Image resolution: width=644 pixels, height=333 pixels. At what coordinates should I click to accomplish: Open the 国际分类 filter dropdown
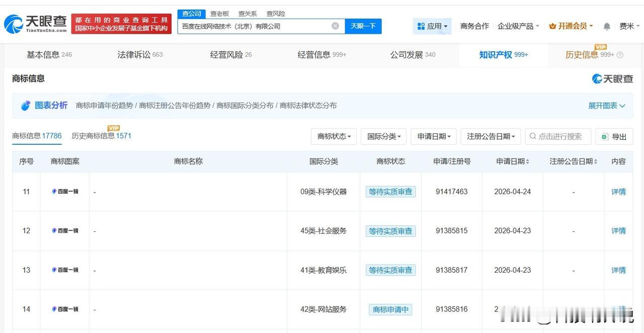tap(383, 136)
